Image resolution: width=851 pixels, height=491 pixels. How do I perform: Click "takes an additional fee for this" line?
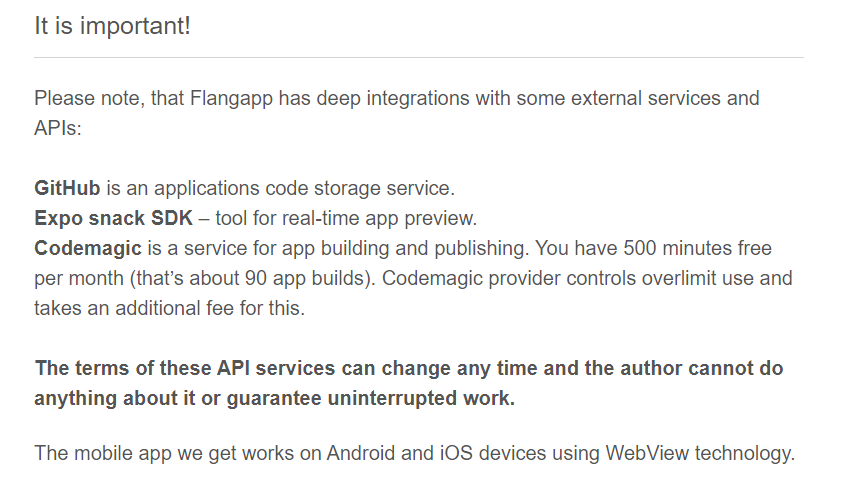pyautogui.click(x=168, y=308)
